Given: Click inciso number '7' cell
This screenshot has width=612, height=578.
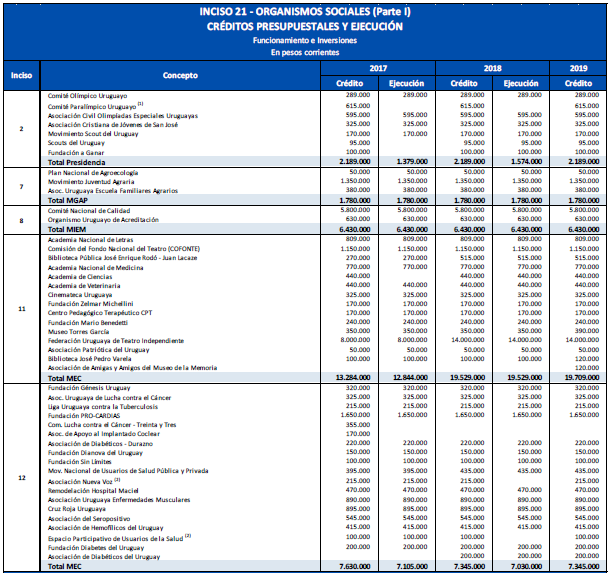Looking at the screenshot, I should point(21,187).
